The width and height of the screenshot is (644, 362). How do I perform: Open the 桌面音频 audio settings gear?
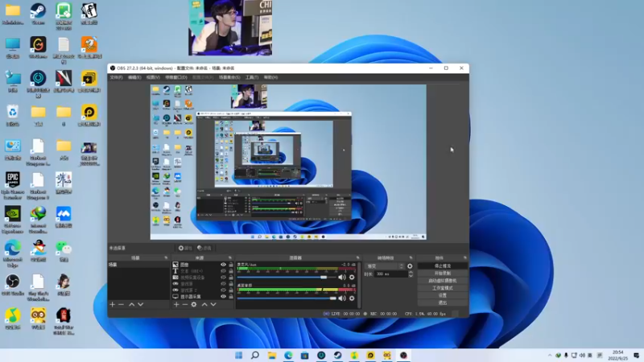[x=352, y=298]
